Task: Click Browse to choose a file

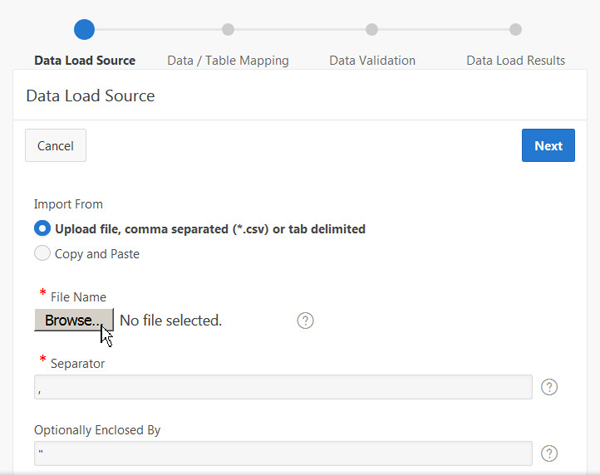Action: [x=74, y=320]
